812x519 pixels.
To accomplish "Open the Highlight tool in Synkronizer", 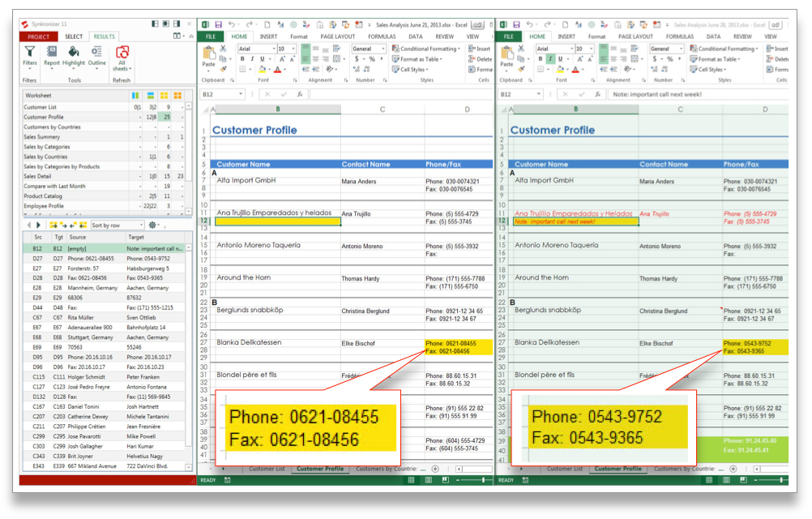I will click(x=74, y=57).
